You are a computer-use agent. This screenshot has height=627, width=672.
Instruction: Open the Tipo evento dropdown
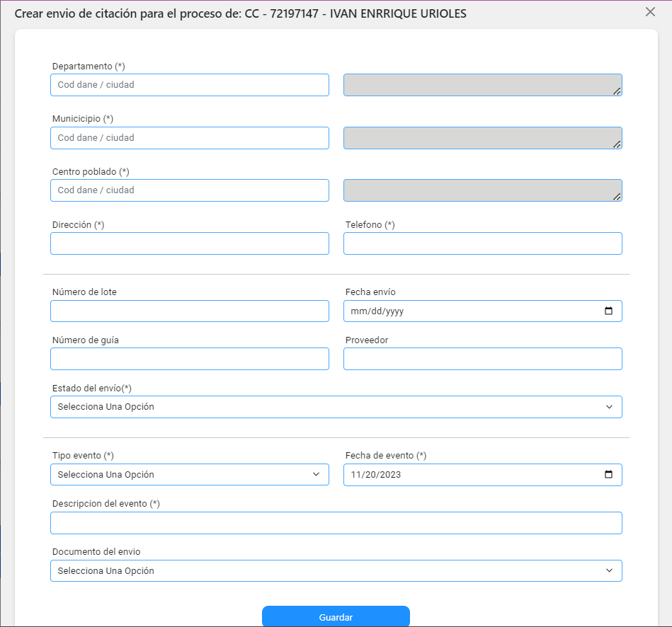tap(190, 475)
